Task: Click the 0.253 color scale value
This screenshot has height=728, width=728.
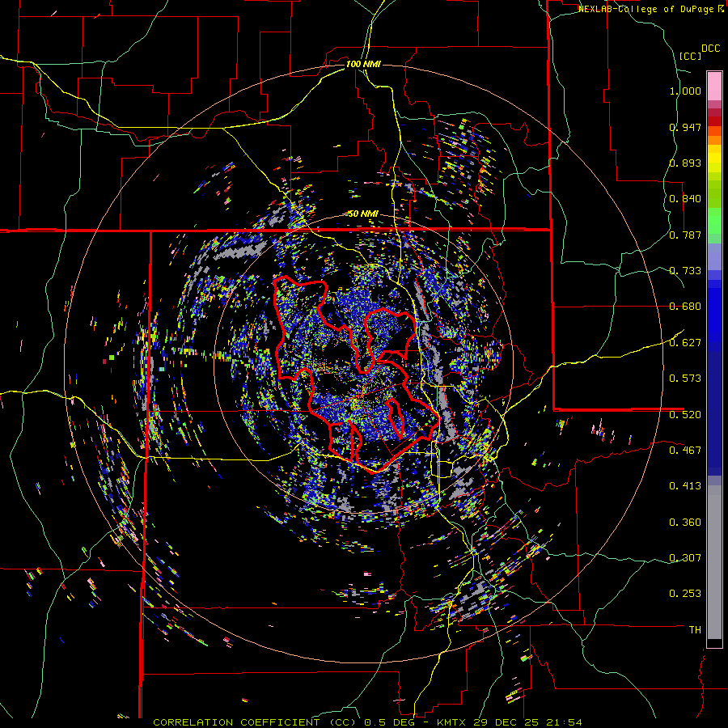Action: (x=685, y=594)
